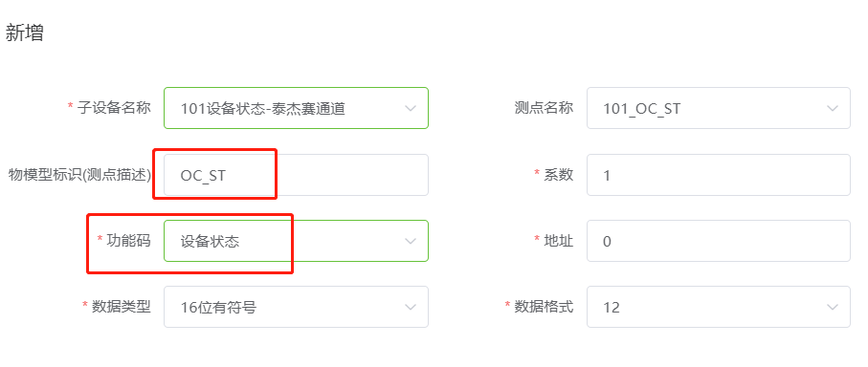Image resolution: width=868 pixels, height=367 pixels.
Task: Open the 数据格式 chevron arrow
Action: 833,307
